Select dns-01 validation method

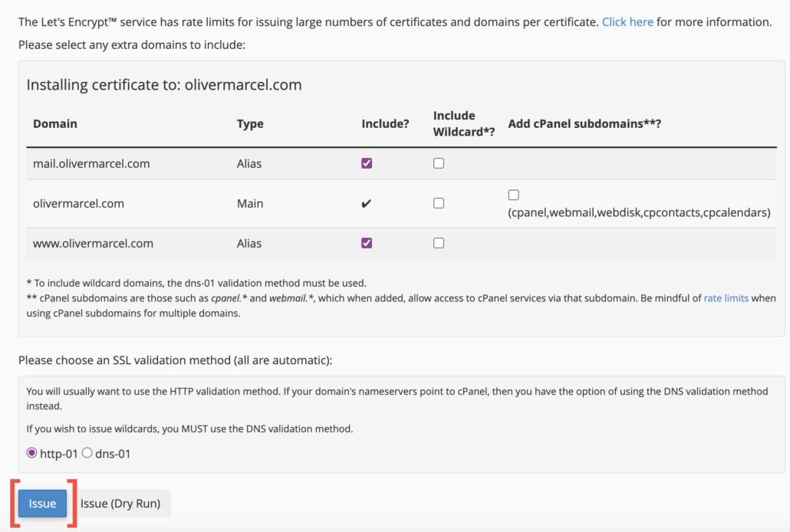tap(87, 453)
